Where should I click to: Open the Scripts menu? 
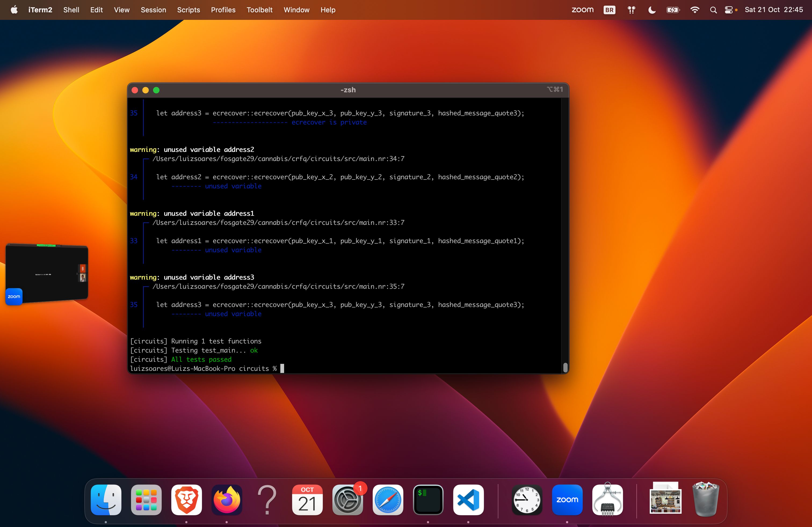[188, 10]
